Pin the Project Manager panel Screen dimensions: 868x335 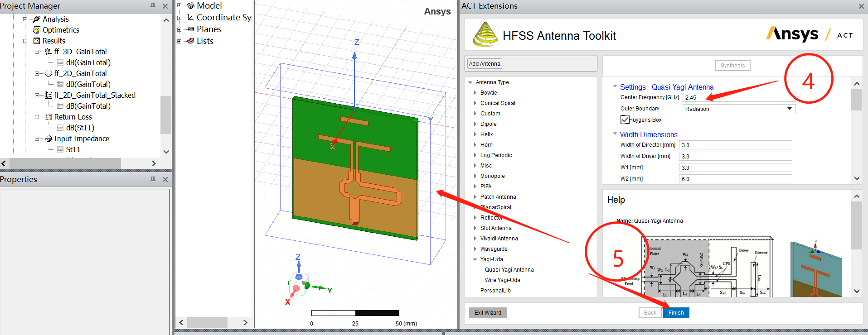[x=153, y=6]
